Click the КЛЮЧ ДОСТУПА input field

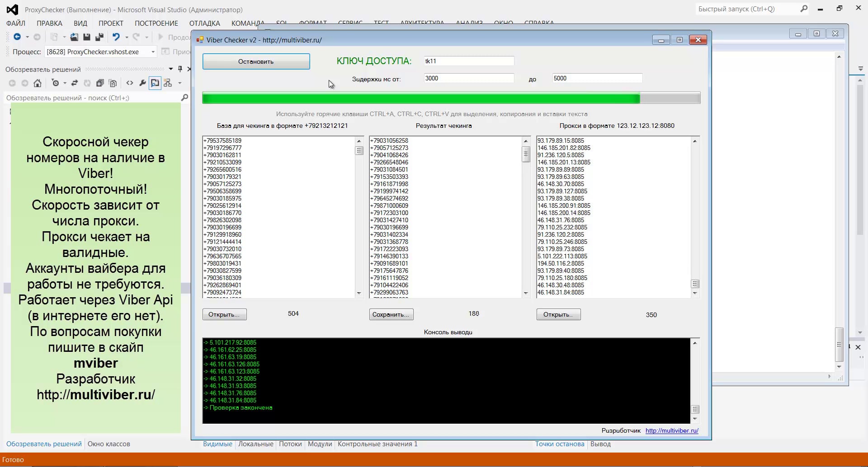[x=469, y=61]
